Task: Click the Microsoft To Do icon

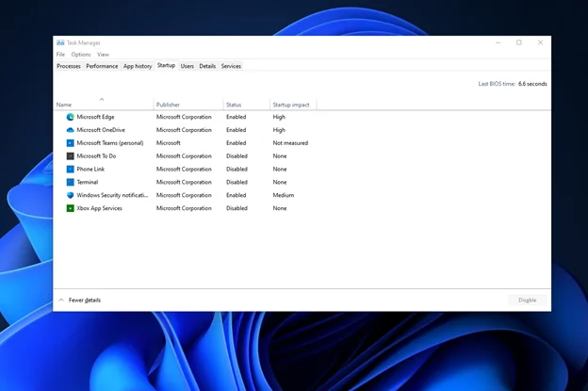Action: click(x=70, y=156)
